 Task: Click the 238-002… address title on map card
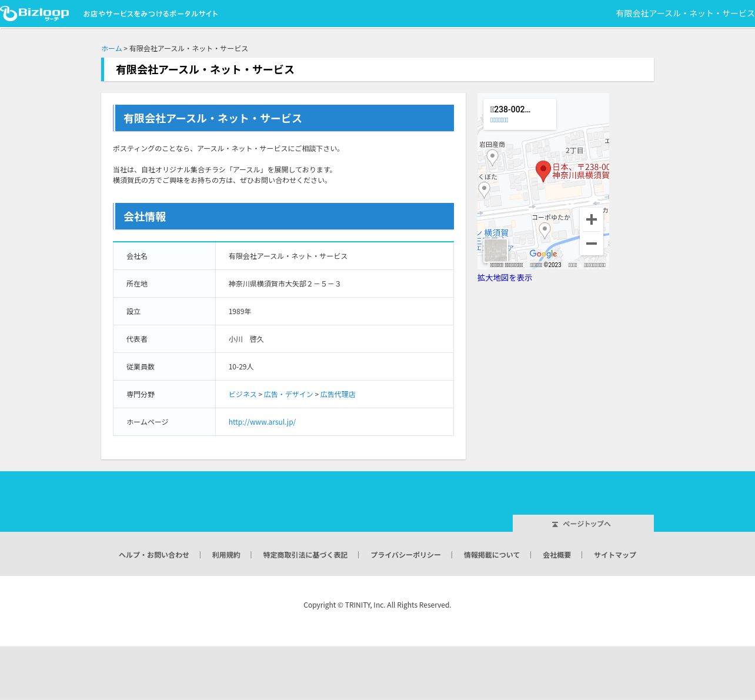pos(510,109)
